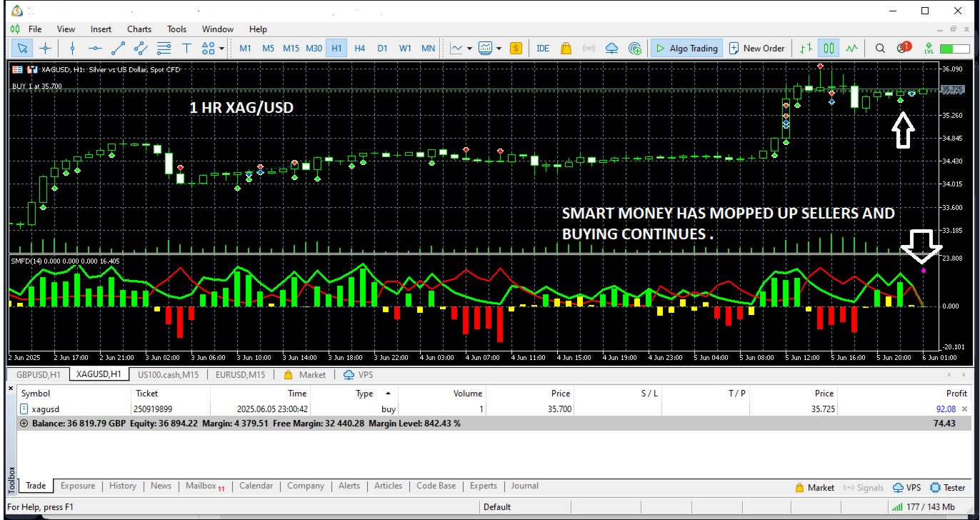This screenshot has width=980, height=520.
Task: Open the History tab in Toolbox
Action: tap(123, 486)
